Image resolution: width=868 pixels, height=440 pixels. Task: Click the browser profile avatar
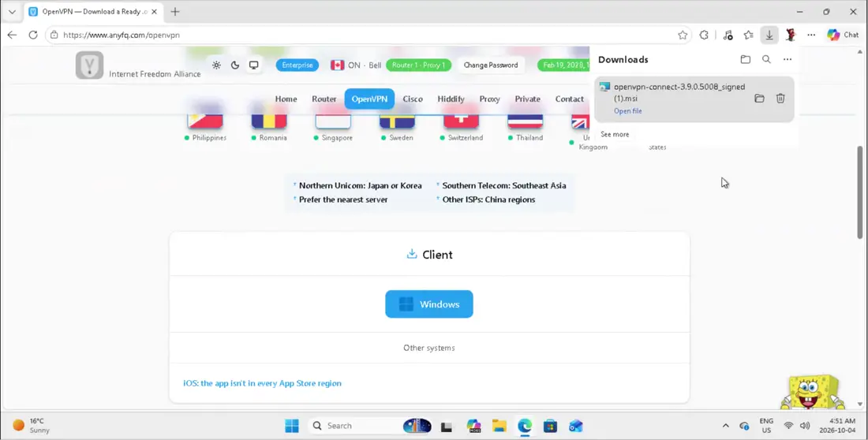[x=791, y=35]
